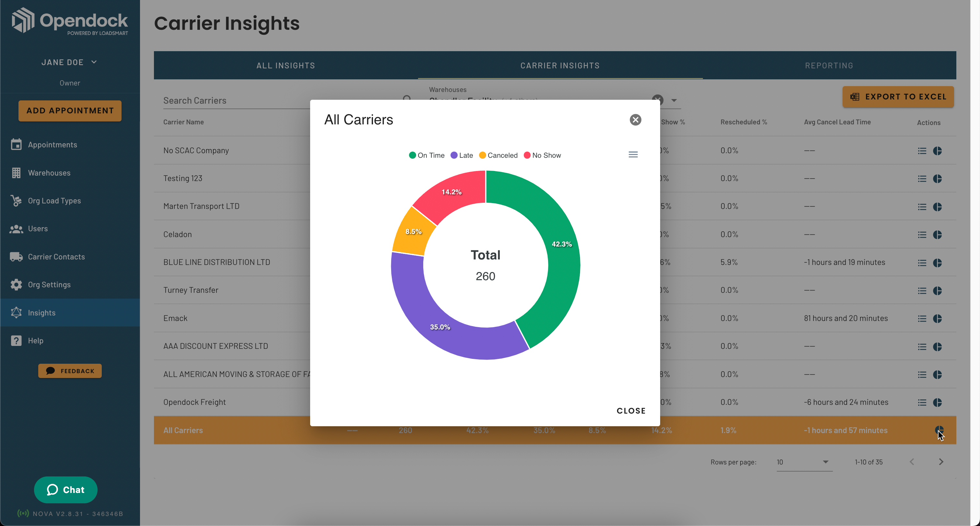Expand the Warehouses filter dropdown arrow

pos(674,100)
